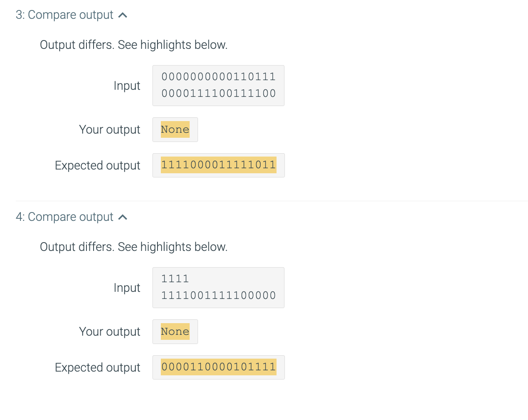Select test 4 input box starting 1111
The width and height of the screenshot is (528, 420).
click(218, 288)
